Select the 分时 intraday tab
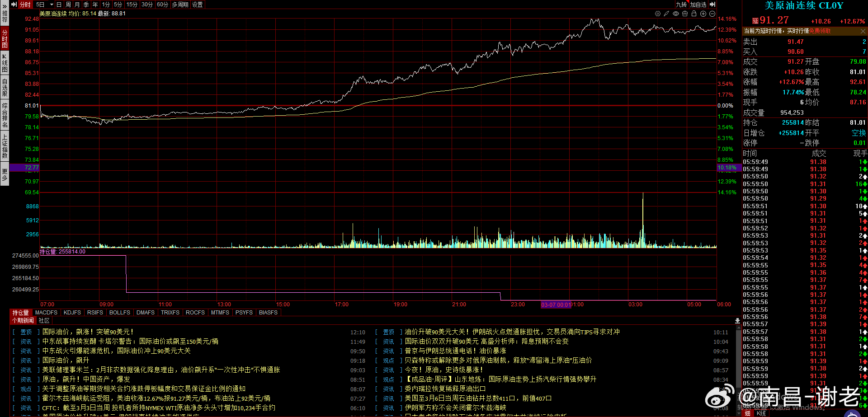This screenshot has width=868, height=417. point(25,5)
